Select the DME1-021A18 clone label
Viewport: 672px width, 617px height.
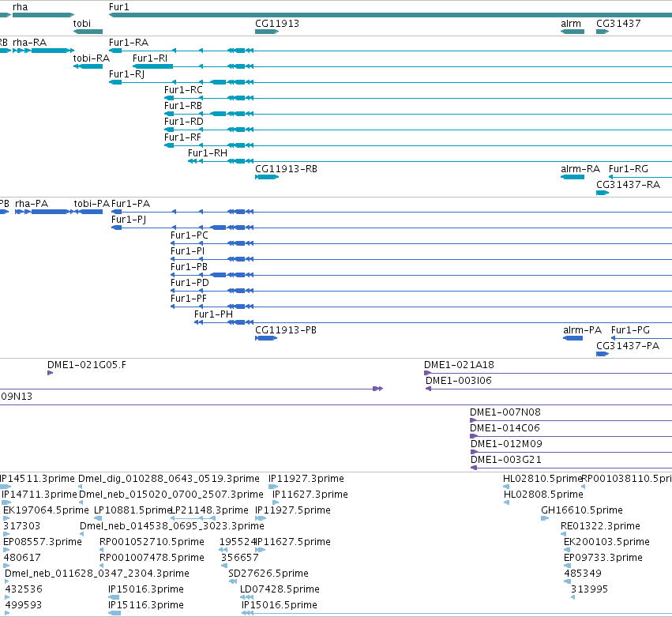click(459, 365)
